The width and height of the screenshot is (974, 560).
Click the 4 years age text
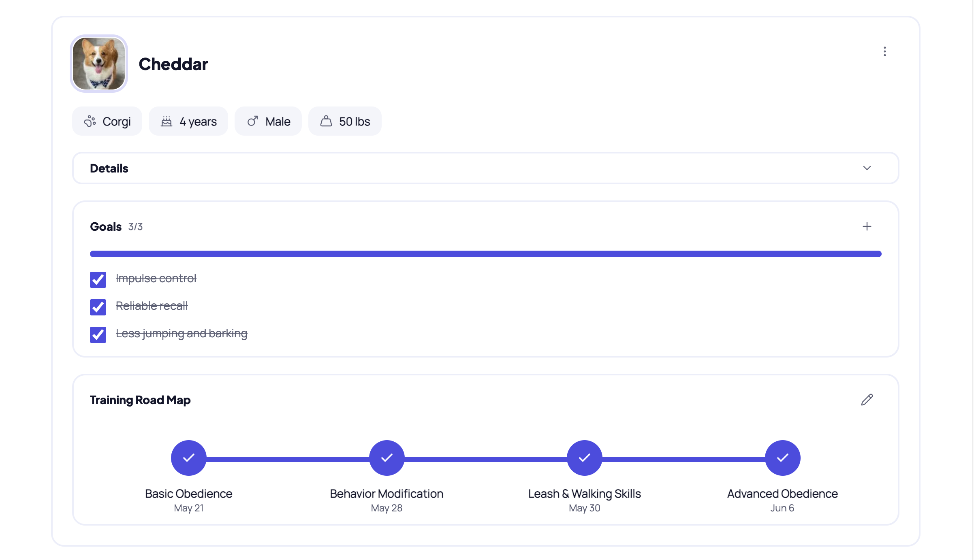pos(198,121)
